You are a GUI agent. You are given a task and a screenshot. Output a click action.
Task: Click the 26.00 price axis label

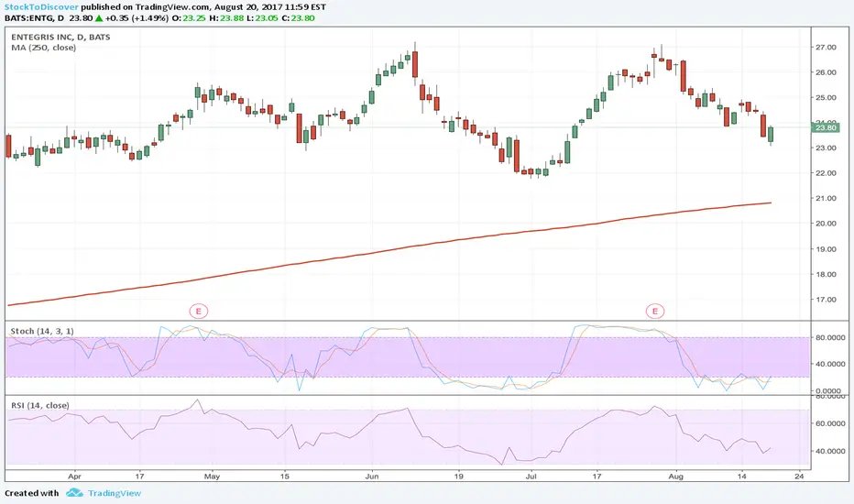[x=826, y=72]
